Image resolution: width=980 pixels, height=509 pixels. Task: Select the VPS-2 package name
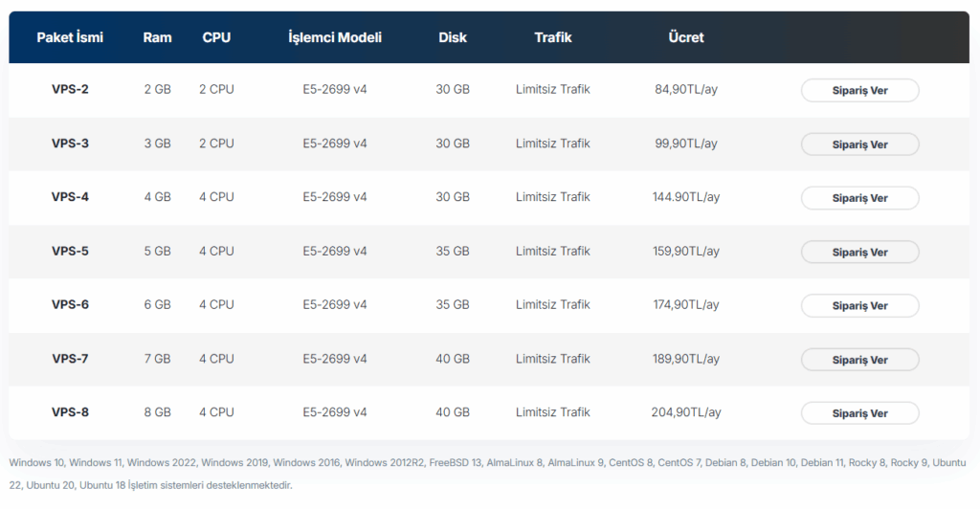pyautogui.click(x=70, y=90)
